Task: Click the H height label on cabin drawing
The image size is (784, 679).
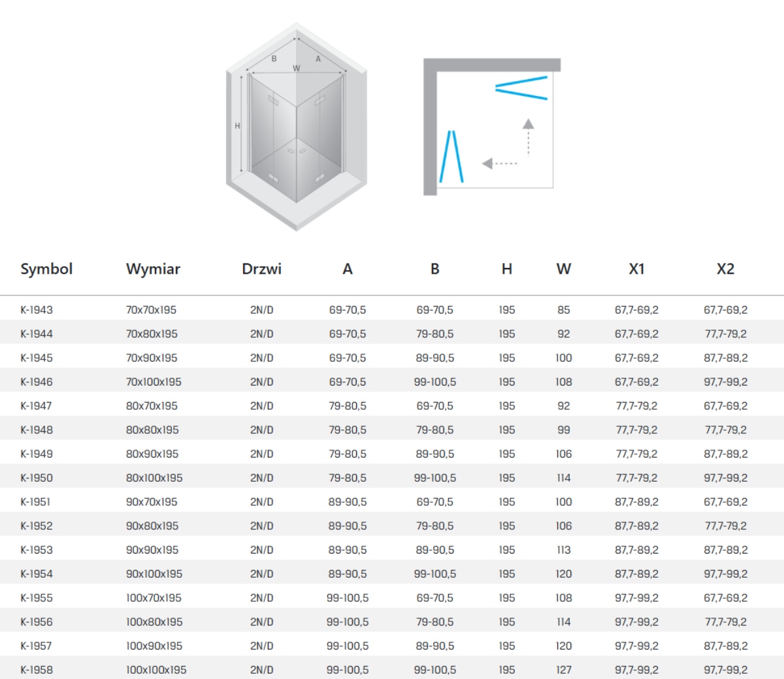Action: pos(237,126)
